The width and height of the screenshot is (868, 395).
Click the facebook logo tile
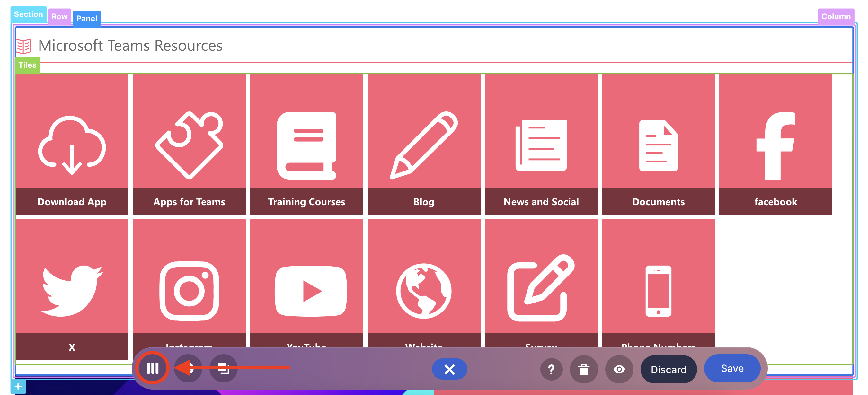point(775,145)
